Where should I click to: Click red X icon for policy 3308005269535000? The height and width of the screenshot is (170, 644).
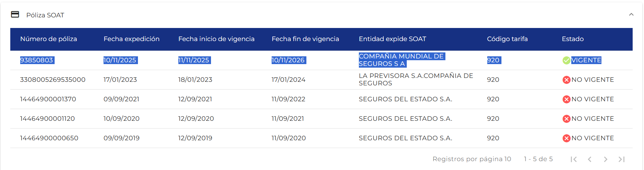point(566,80)
